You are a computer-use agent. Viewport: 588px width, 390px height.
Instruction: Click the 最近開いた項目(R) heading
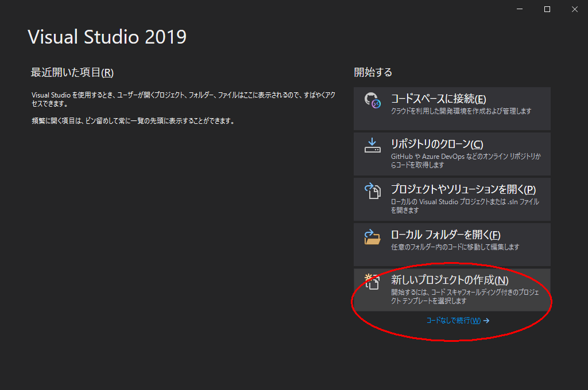pyautogui.click(x=72, y=72)
